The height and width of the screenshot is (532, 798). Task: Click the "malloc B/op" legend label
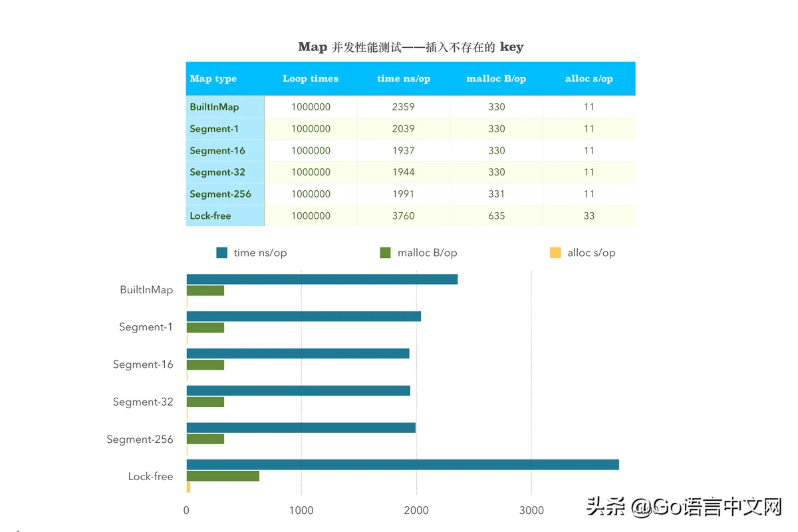tap(428, 253)
